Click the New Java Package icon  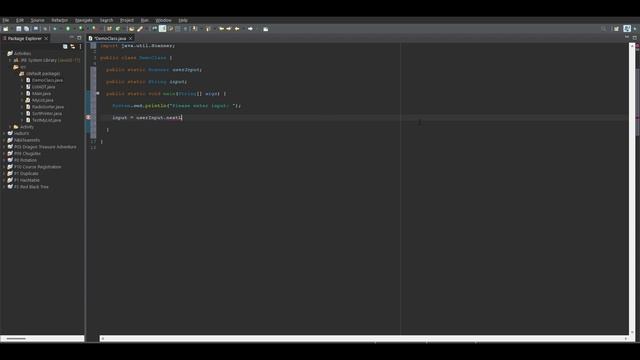[109, 29]
